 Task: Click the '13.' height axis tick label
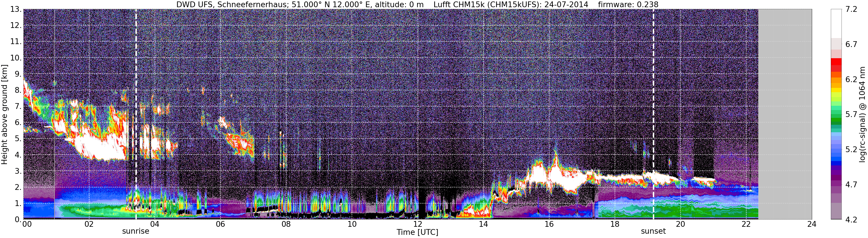click(x=16, y=10)
